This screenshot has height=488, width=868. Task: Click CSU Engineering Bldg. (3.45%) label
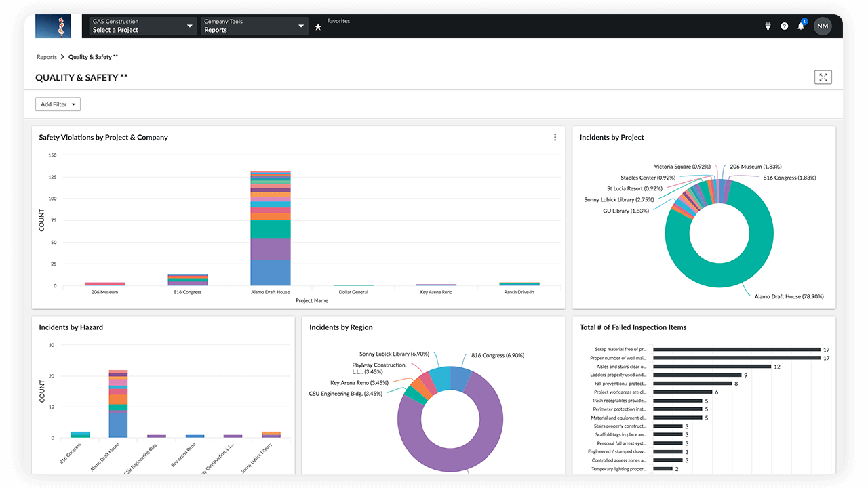pyautogui.click(x=347, y=393)
